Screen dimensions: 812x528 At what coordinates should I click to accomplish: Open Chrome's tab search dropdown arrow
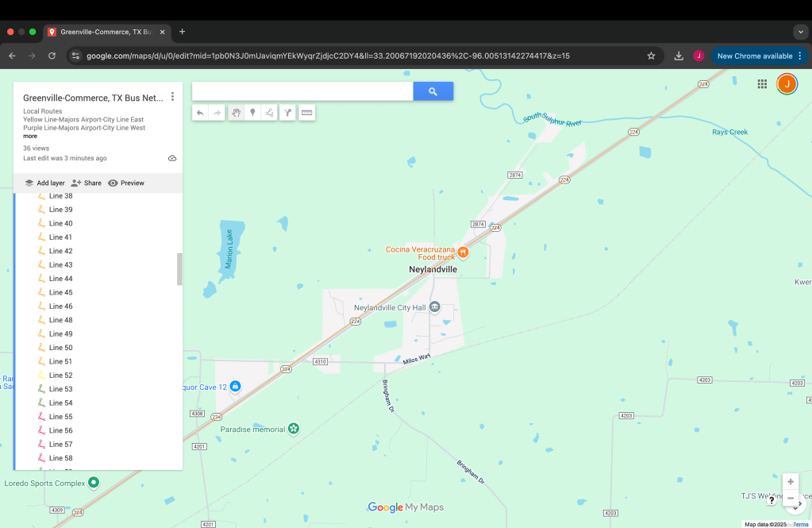click(799, 32)
